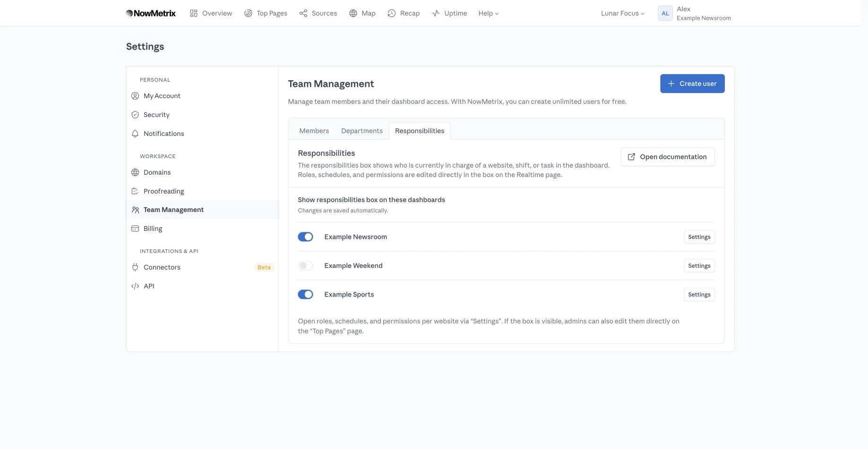Viewport: 868px width, 449px height.
Task: Click the NowMetrix logo
Action: [151, 13]
